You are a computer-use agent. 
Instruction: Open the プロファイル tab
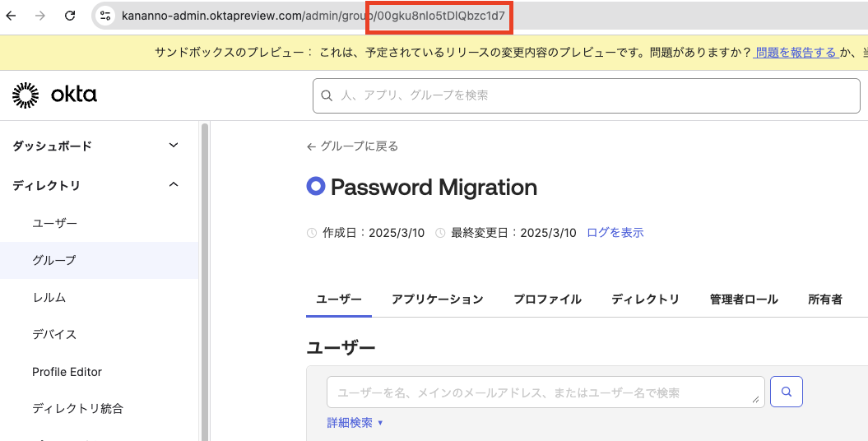(547, 299)
